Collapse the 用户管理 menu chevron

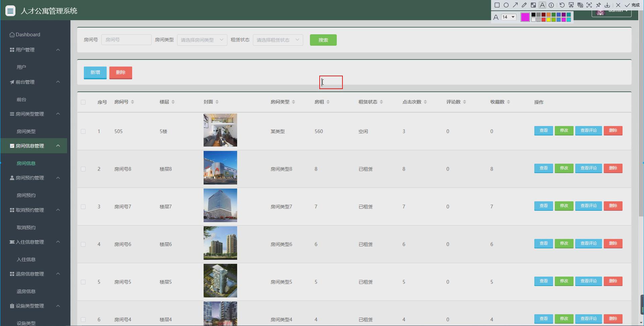(58, 50)
